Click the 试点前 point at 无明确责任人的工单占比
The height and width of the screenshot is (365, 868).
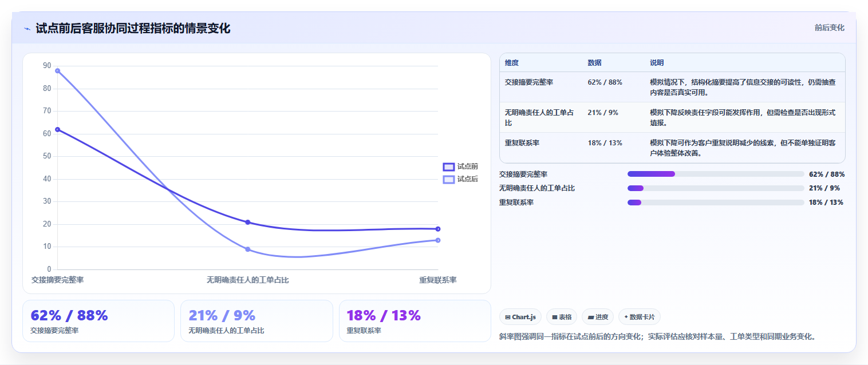(248, 222)
